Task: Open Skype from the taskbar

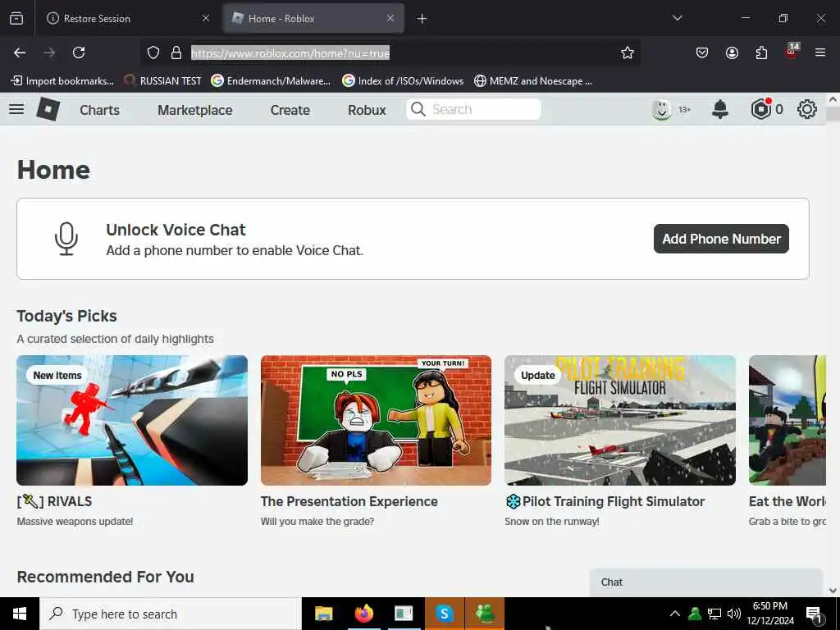Action: pos(444,614)
